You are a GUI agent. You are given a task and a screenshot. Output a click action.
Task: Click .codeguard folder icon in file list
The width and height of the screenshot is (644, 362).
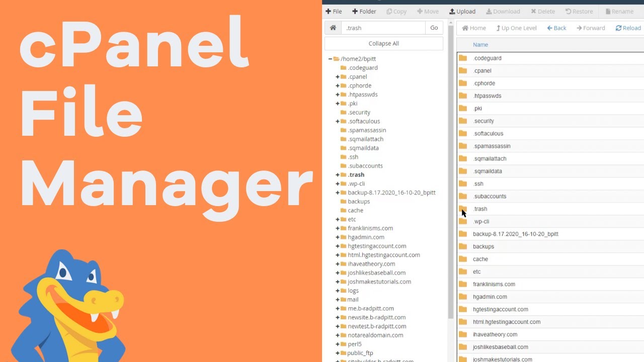click(463, 58)
